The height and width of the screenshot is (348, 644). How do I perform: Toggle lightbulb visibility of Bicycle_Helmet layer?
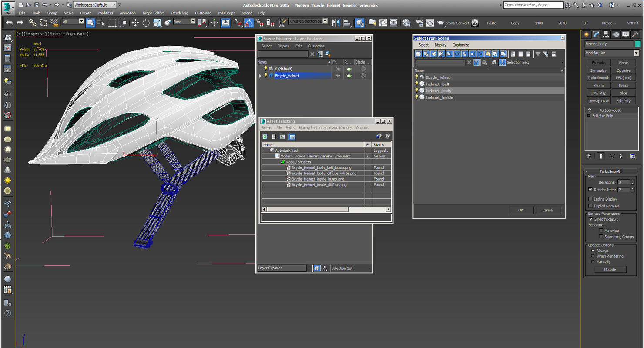pyautogui.click(x=265, y=75)
